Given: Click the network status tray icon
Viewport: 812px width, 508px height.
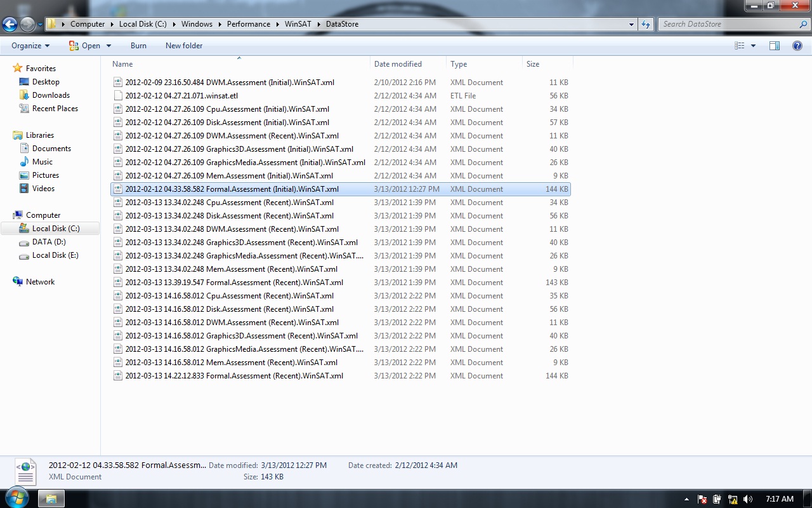Looking at the screenshot, I should [731, 499].
